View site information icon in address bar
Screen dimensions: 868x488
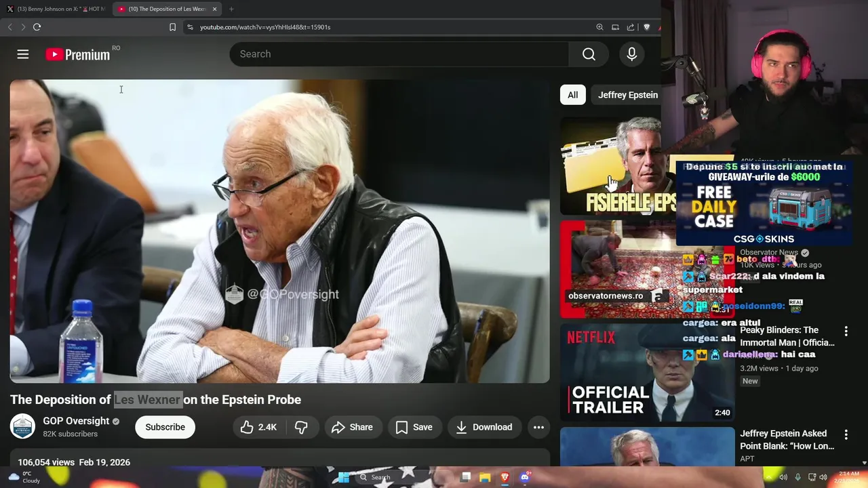(x=190, y=27)
